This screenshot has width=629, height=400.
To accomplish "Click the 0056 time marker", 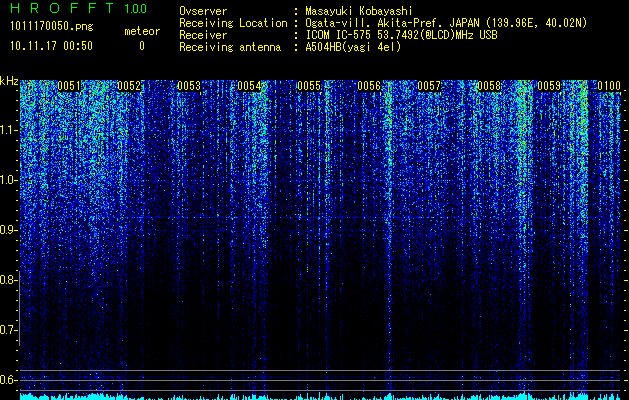I will click(x=369, y=86).
